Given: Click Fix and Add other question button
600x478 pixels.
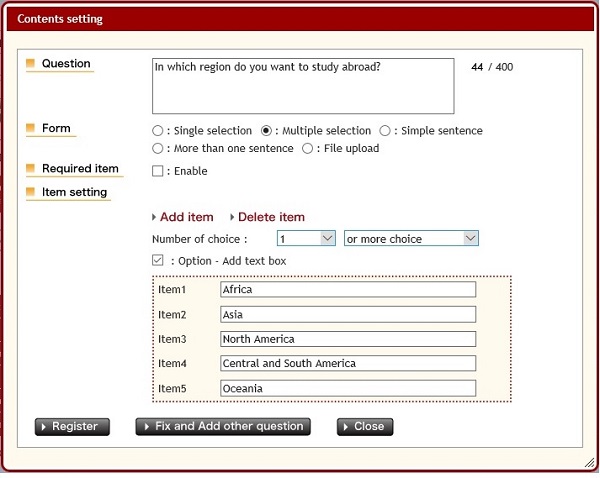Looking at the screenshot, I should click(223, 427).
